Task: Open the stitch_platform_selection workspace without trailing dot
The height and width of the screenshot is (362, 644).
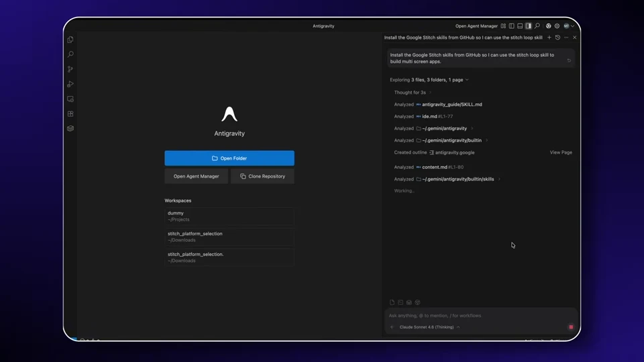Action: pyautogui.click(x=229, y=237)
